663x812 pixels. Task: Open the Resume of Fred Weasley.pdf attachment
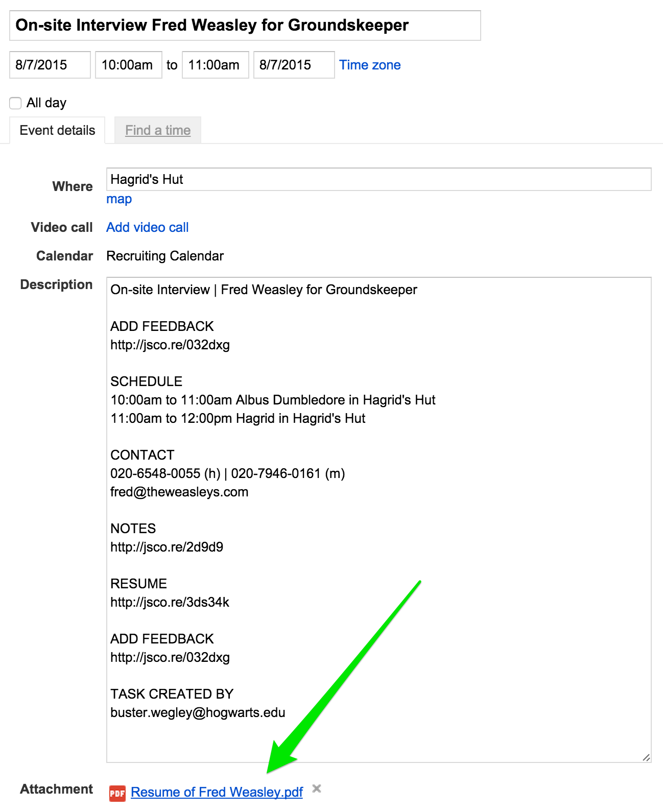coord(217,792)
